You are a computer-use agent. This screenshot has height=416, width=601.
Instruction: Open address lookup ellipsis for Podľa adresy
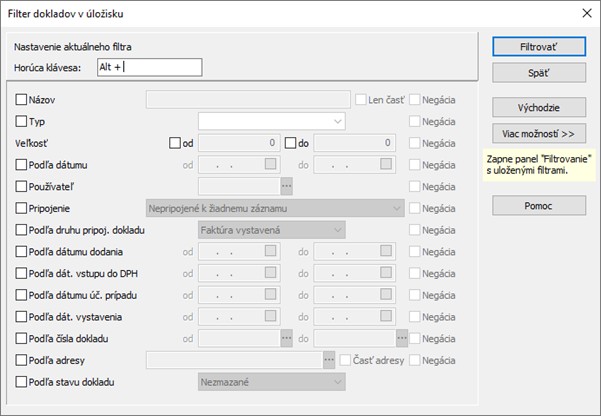click(329, 360)
